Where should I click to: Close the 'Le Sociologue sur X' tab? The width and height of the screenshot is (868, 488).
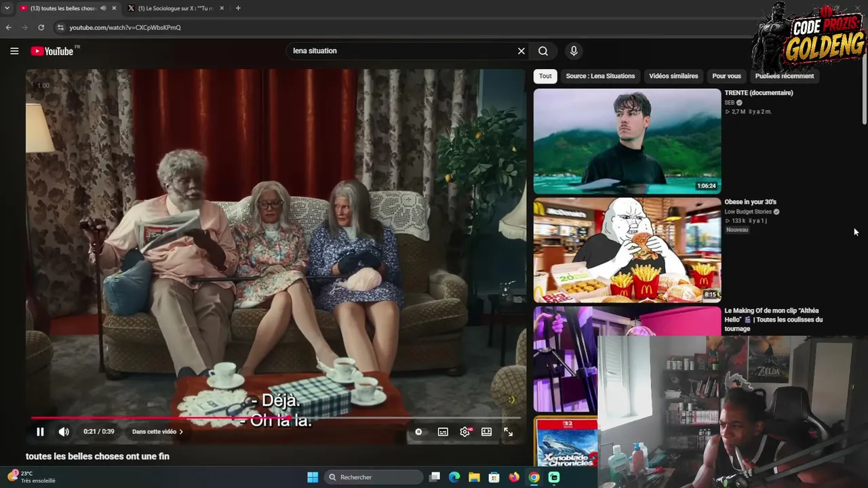[222, 8]
